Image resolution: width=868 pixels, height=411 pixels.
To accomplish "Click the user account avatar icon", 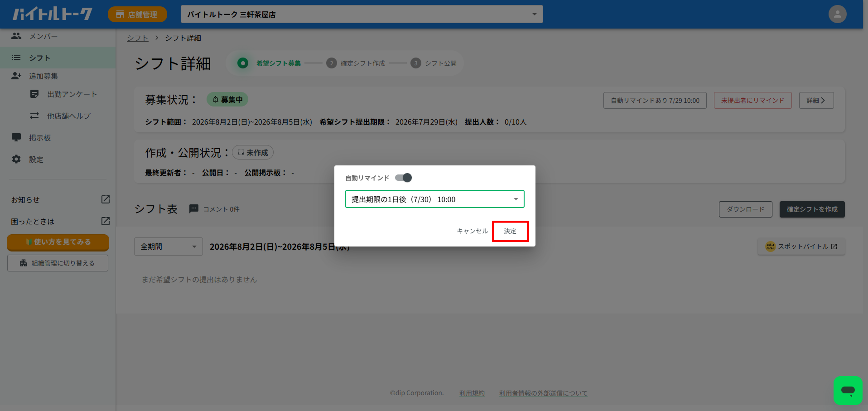I will coord(837,14).
